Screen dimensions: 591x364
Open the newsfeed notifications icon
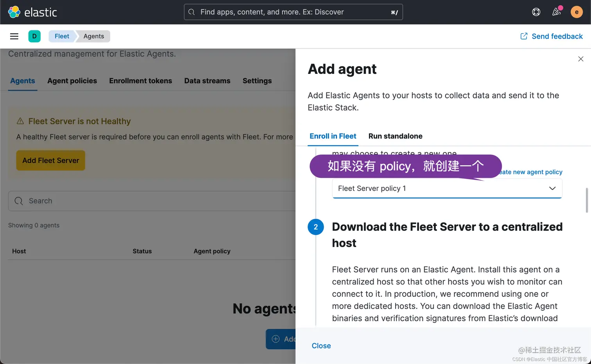tap(557, 12)
